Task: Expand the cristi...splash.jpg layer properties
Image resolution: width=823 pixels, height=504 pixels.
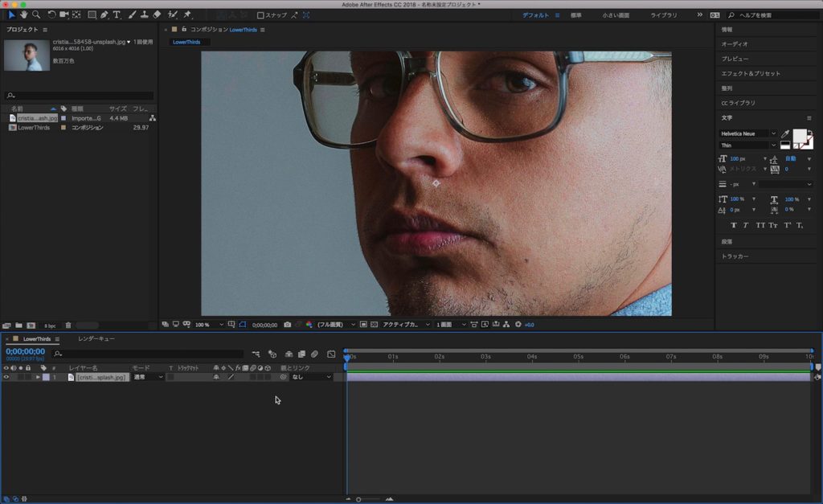Action: point(37,377)
